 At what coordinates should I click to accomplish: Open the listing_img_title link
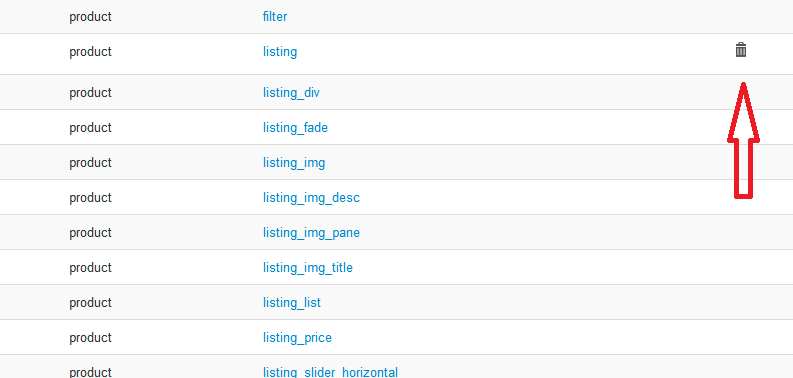tap(307, 268)
